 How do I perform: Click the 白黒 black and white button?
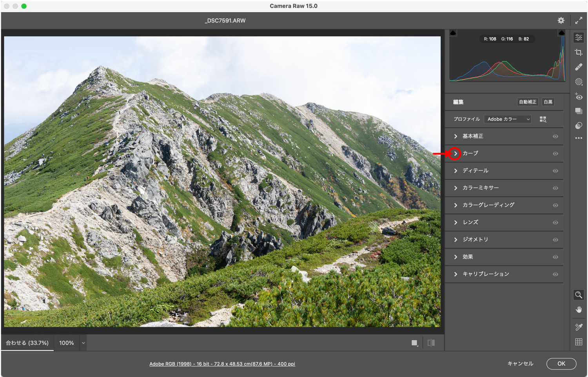coord(548,102)
